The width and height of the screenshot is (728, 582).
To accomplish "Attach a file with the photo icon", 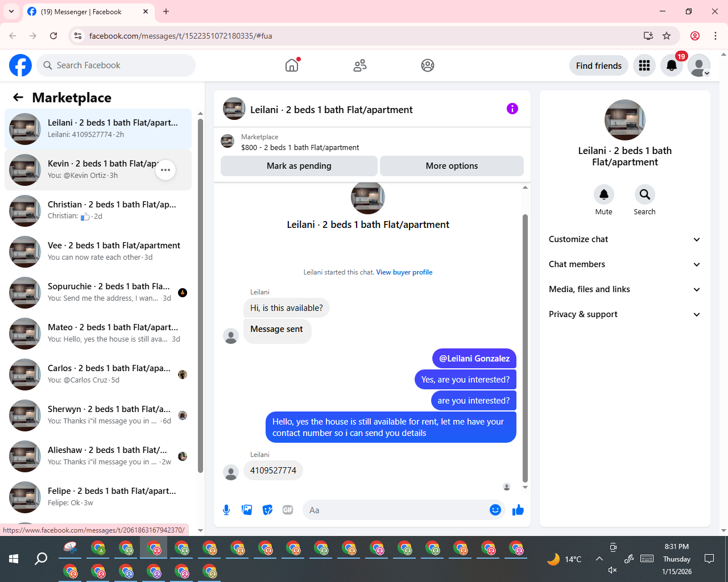I will tap(247, 510).
